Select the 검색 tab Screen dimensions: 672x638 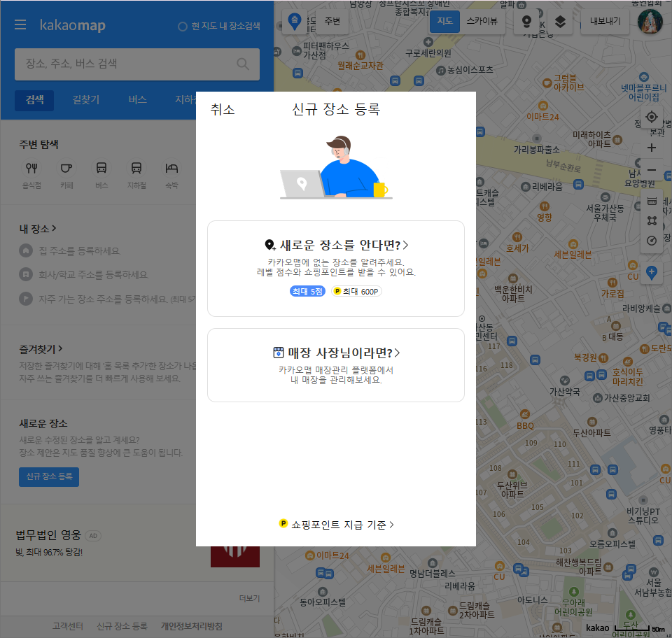click(34, 100)
